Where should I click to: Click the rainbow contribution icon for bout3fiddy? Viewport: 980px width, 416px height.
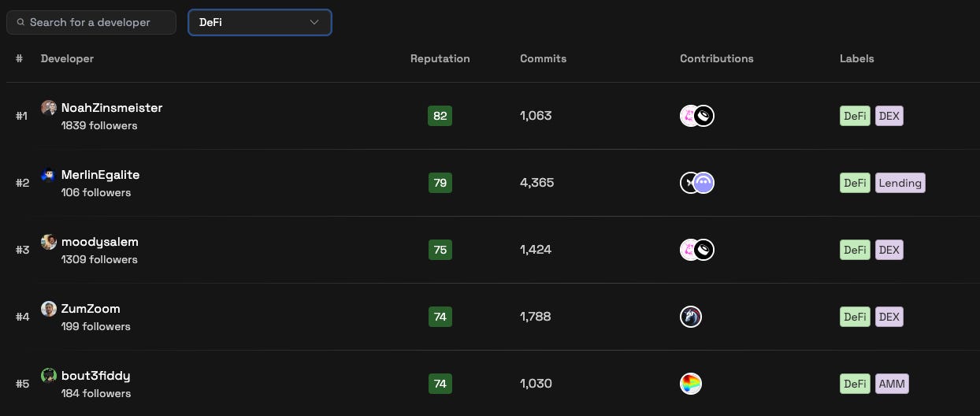(691, 384)
